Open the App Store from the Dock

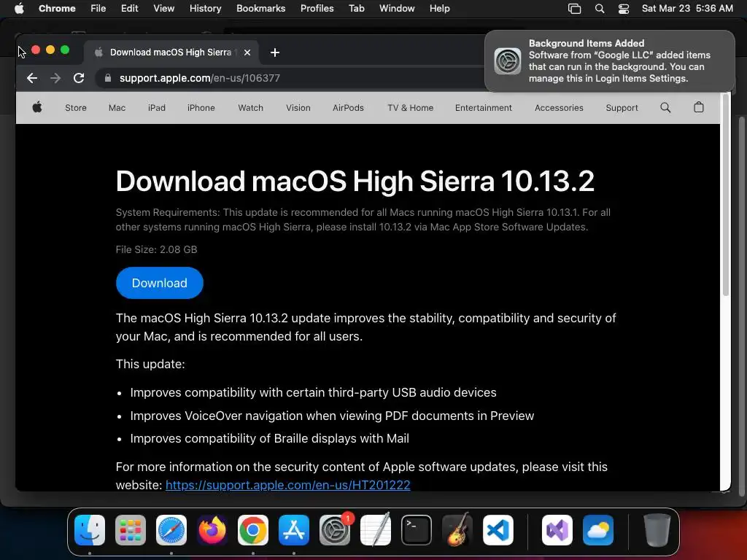point(294,530)
